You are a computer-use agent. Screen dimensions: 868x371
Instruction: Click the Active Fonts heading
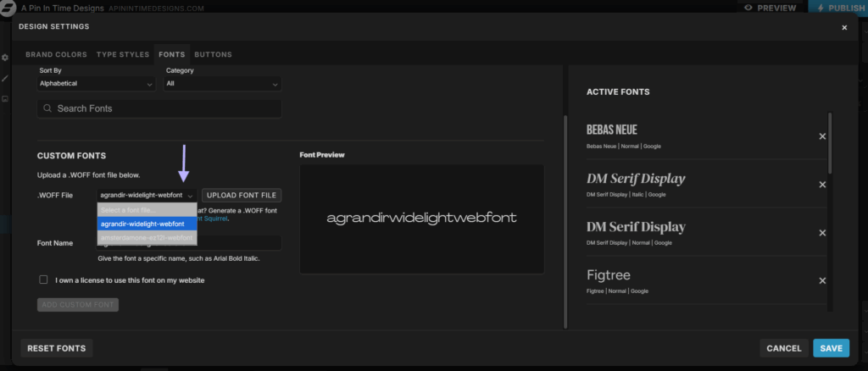[618, 91]
